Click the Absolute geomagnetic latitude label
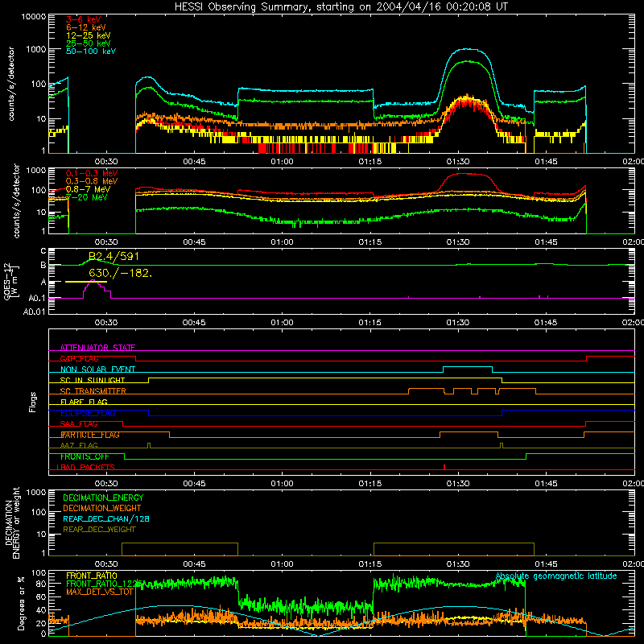 pyautogui.click(x=556, y=576)
